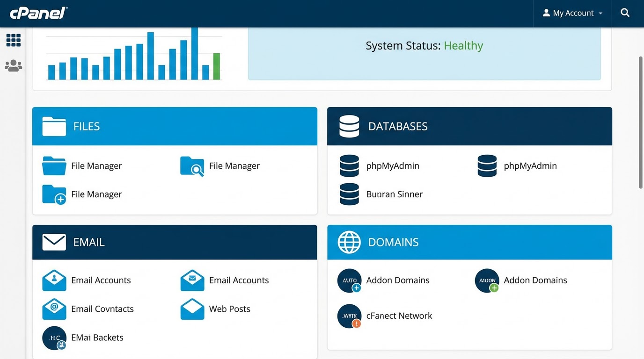Image resolution: width=644 pixels, height=359 pixels.
Task: Select the apps grid icon in sidebar
Action: (x=13, y=40)
